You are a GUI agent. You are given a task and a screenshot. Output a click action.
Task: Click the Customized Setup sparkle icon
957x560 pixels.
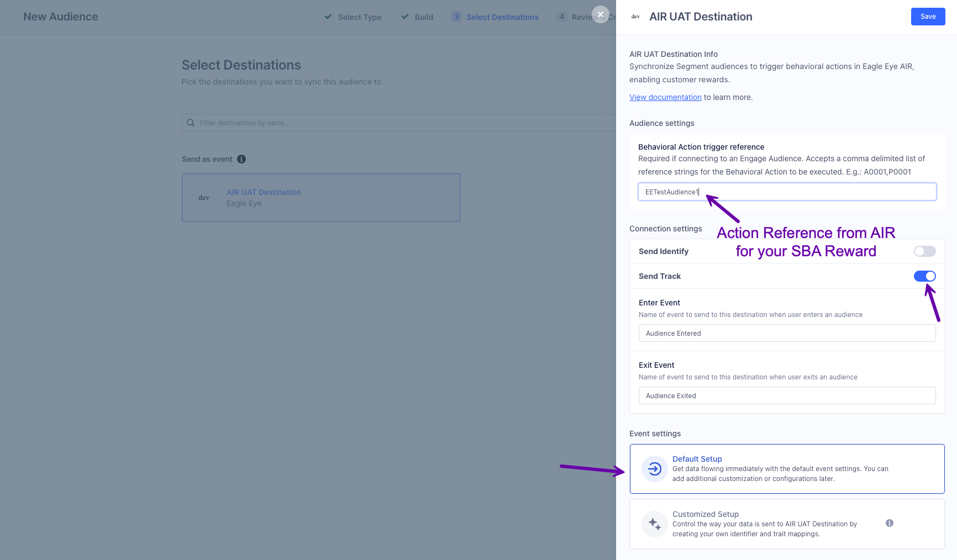tap(654, 524)
